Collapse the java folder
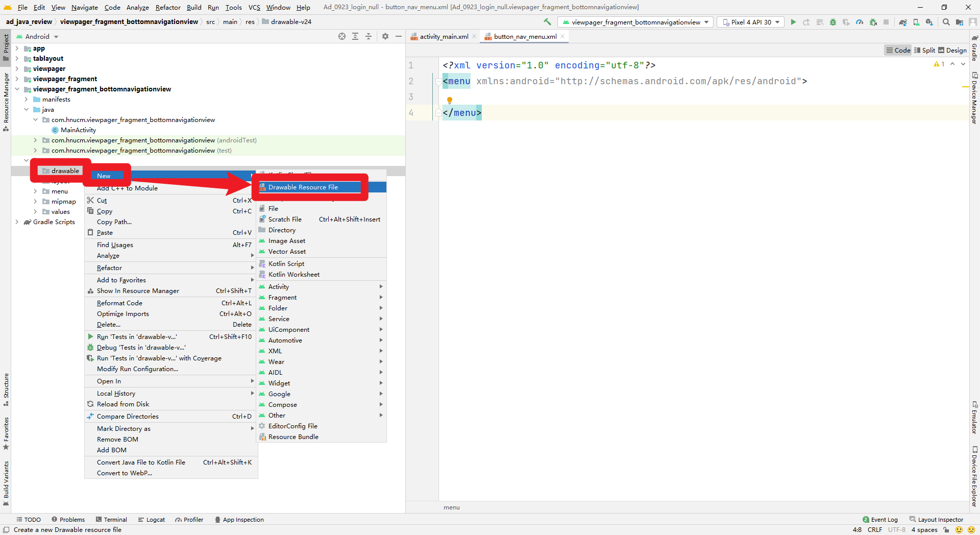Screen dimensions: 980x535 pyautogui.click(x=26, y=110)
